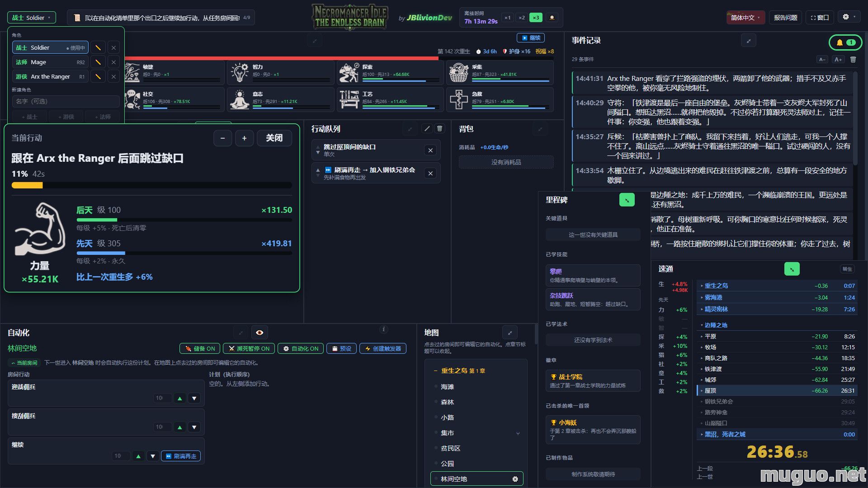
Task: Edit the action queue with pencil icon
Action: point(427,129)
